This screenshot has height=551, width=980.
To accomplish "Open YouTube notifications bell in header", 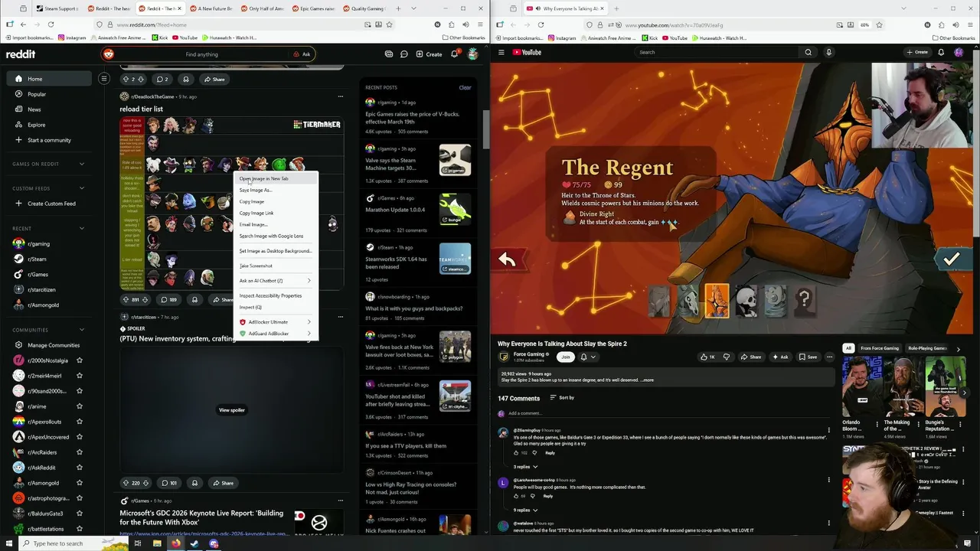I will (941, 52).
